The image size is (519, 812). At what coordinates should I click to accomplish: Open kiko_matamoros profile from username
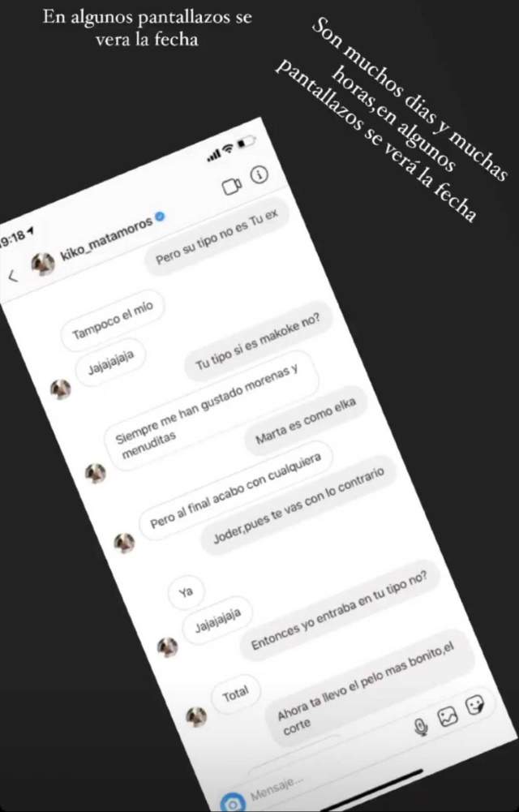(106, 238)
